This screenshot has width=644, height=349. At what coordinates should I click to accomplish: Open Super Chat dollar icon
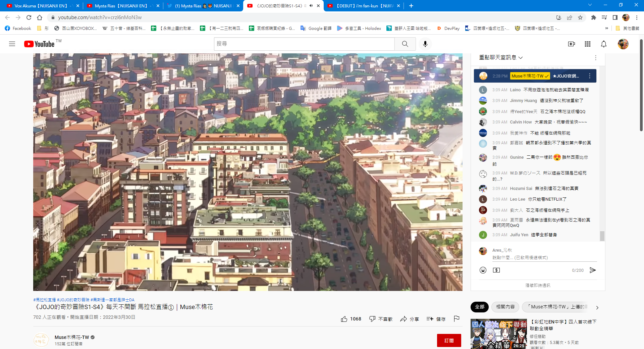pyautogui.click(x=496, y=270)
